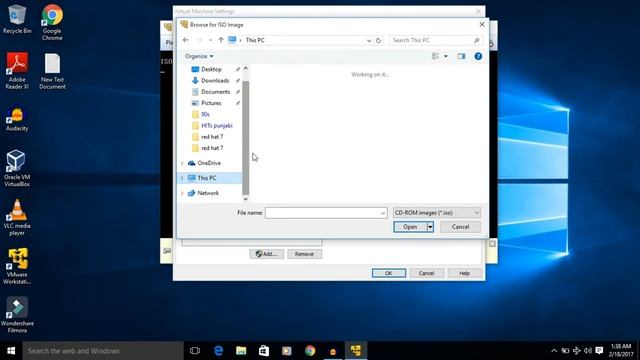Open the VLC media player desktop shortcut
The height and width of the screenshot is (360, 640).
[17, 217]
